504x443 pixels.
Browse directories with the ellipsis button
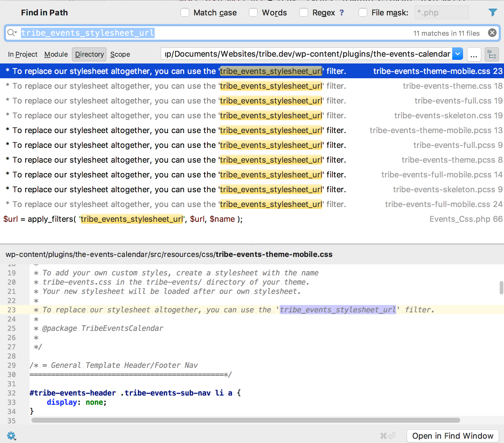click(x=474, y=55)
